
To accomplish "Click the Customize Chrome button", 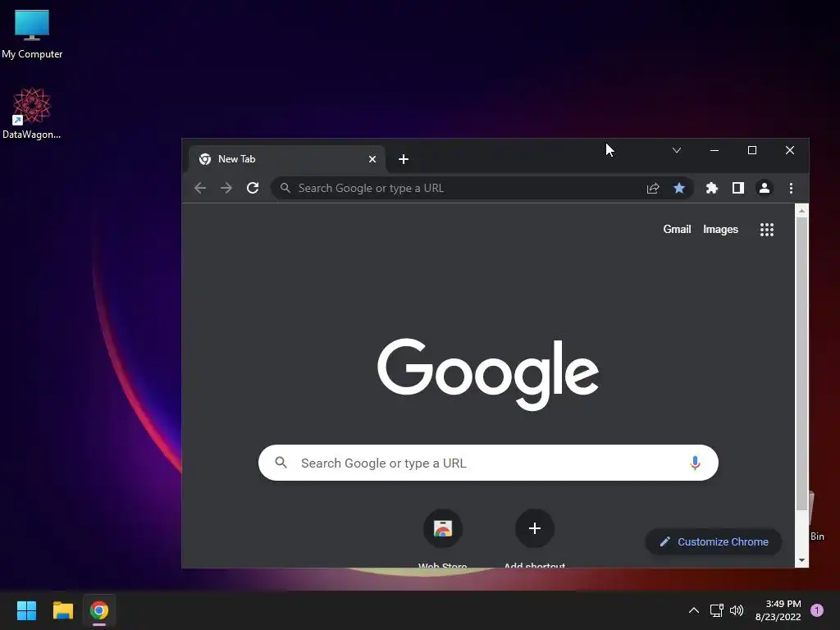I will [x=714, y=541].
